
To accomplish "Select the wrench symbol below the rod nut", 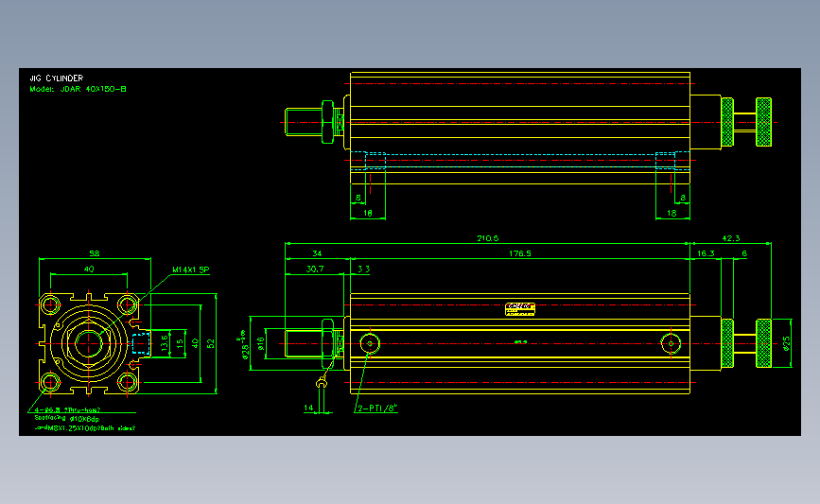I will point(322,383).
